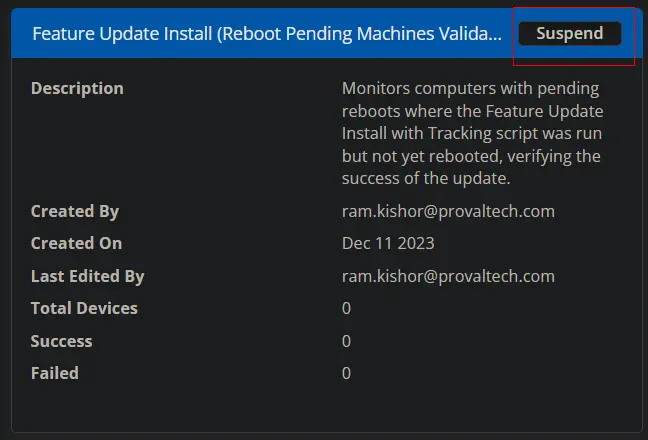Click the Last Edited By label
Screen dimensions: 648x440
(88, 276)
